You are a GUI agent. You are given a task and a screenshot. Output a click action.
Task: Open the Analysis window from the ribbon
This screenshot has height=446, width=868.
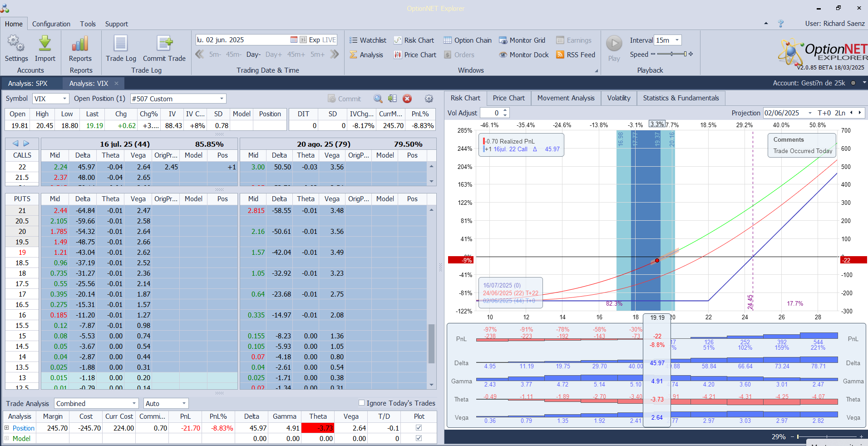click(366, 55)
